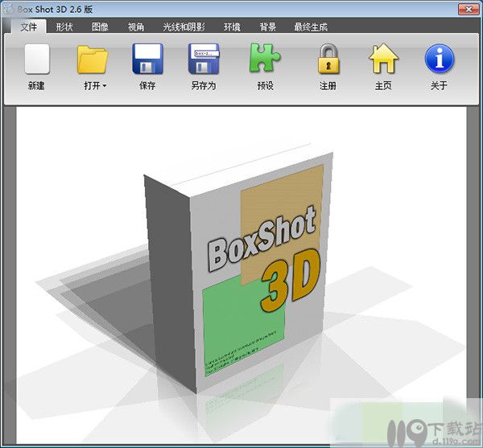Open a file with the 打开 folder icon

point(93,59)
